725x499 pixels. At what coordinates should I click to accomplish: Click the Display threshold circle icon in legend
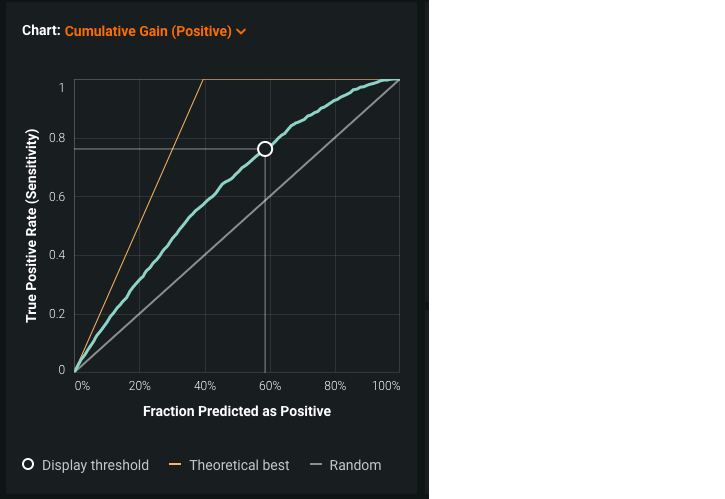(28, 464)
